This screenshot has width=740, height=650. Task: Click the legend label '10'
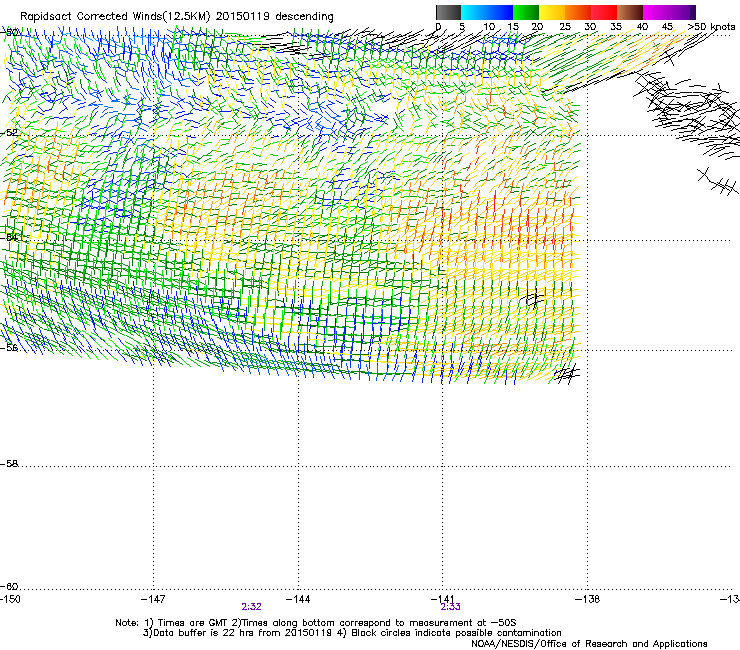pyautogui.click(x=489, y=27)
